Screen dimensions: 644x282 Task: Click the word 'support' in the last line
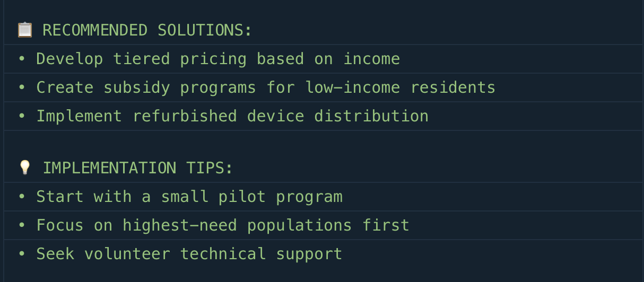click(309, 254)
